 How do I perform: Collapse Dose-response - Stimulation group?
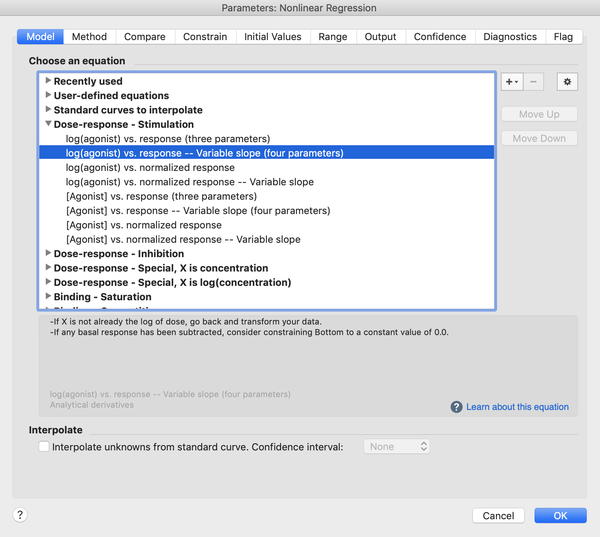[48, 124]
